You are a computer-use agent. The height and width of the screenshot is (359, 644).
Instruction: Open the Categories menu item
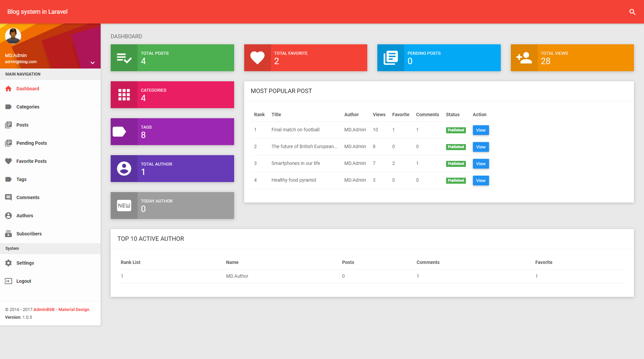[50, 107]
